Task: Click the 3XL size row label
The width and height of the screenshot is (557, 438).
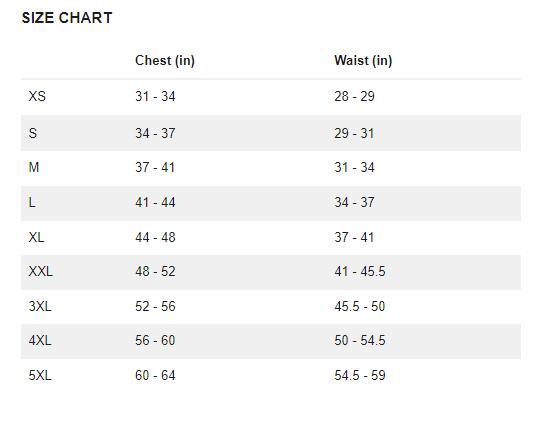Action: point(40,306)
